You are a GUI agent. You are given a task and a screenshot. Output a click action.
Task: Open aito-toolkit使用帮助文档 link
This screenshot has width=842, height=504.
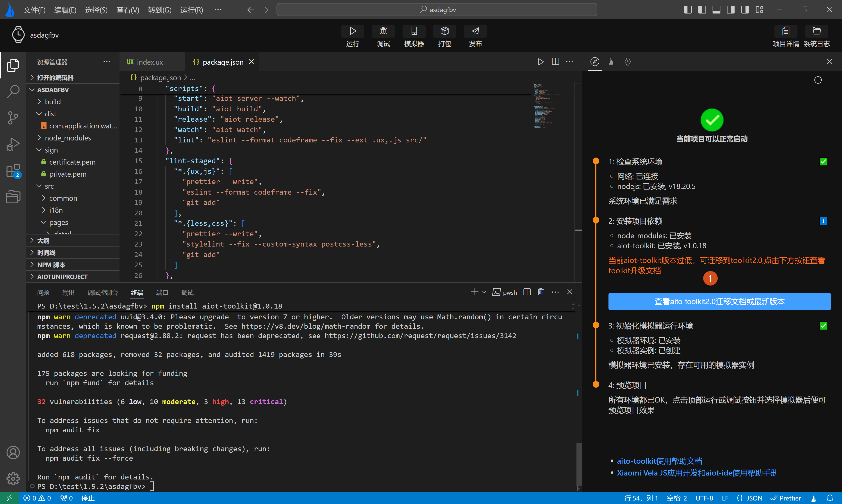click(x=659, y=461)
